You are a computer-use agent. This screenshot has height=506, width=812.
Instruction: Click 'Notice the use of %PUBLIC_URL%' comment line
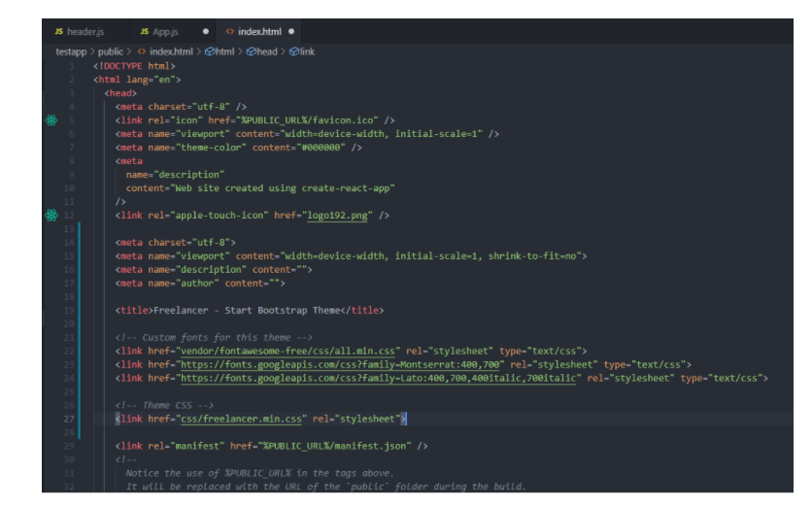click(260, 473)
